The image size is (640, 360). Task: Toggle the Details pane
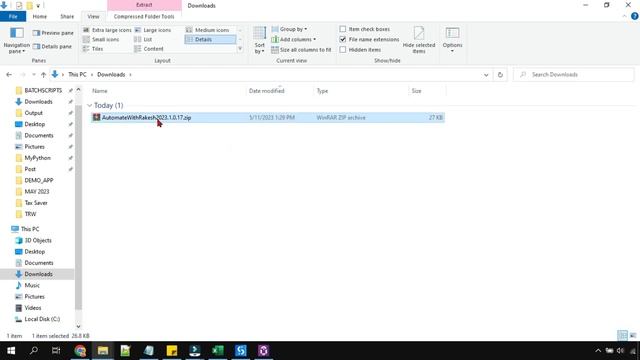[52, 47]
